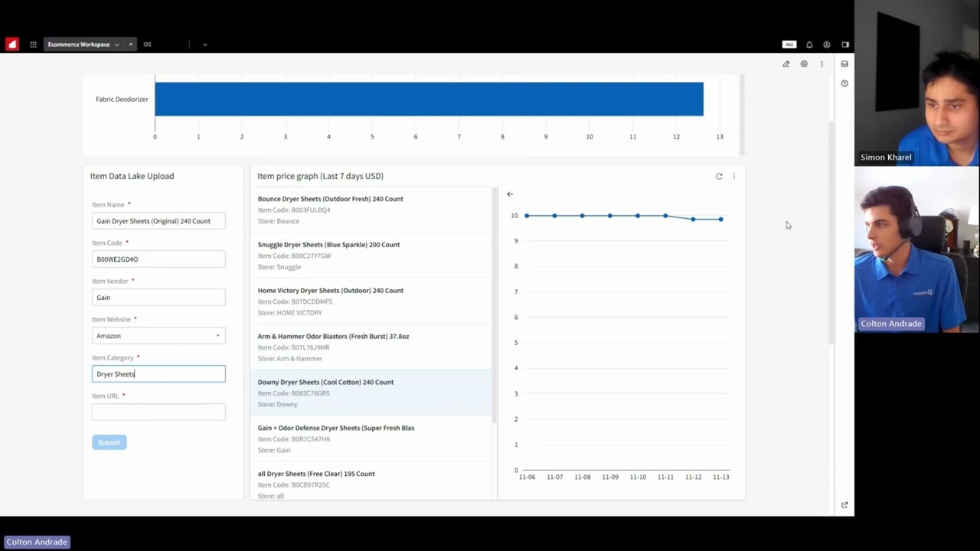
Task: Open the app launcher grid icon
Action: click(x=33, y=44)
